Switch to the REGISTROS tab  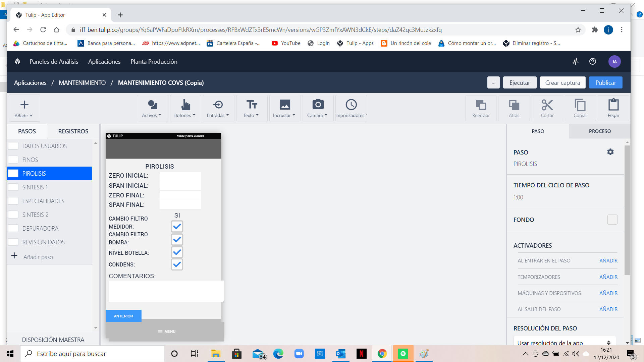[x=73, y=131]
